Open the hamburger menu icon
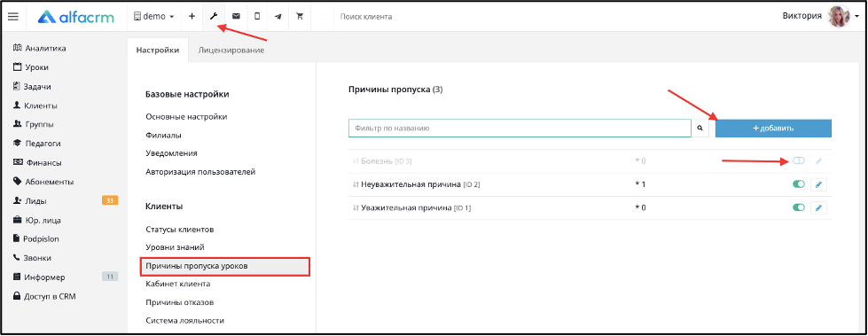Screen dimensions: 868x336 [13, 17]
